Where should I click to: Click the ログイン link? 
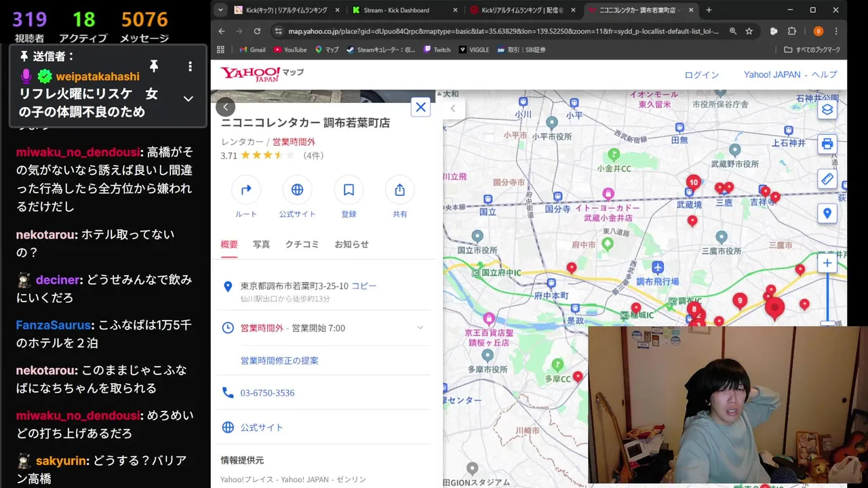click(701, 75)
